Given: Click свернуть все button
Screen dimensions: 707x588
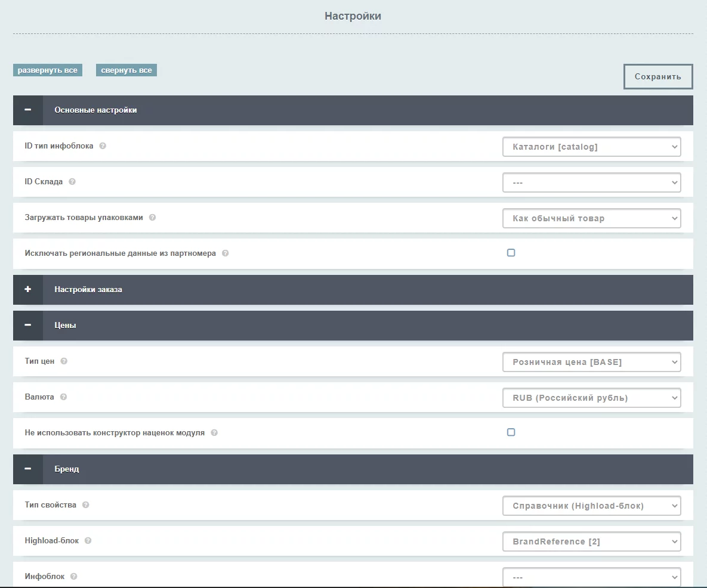Looking at the screenshot, I should (126, 70).
